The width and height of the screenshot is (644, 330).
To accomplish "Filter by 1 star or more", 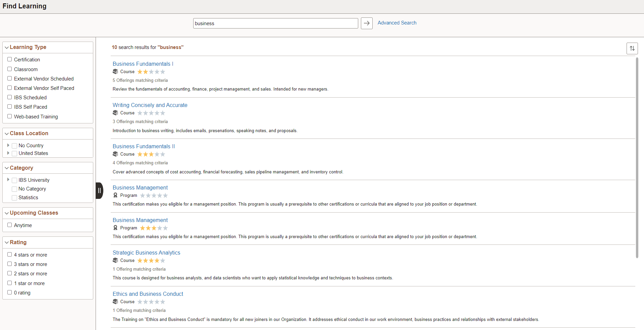I will (x=10, y=283).
